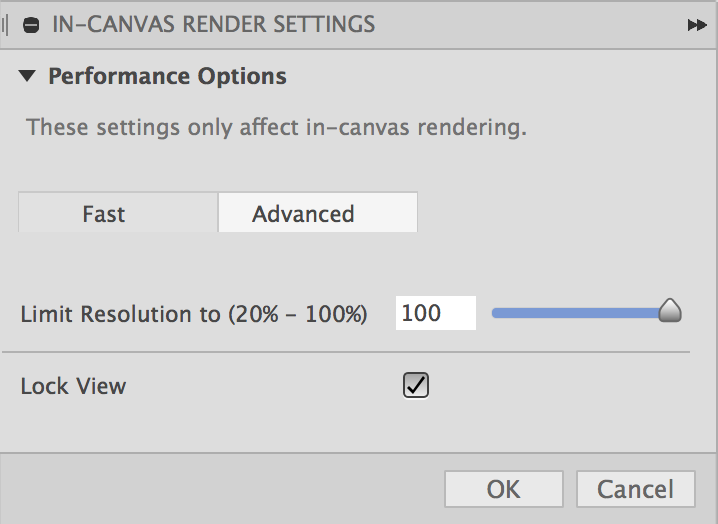Disable the Lock View checkbox
Viewport: 718px width, 524px height.
click(416, 386)
